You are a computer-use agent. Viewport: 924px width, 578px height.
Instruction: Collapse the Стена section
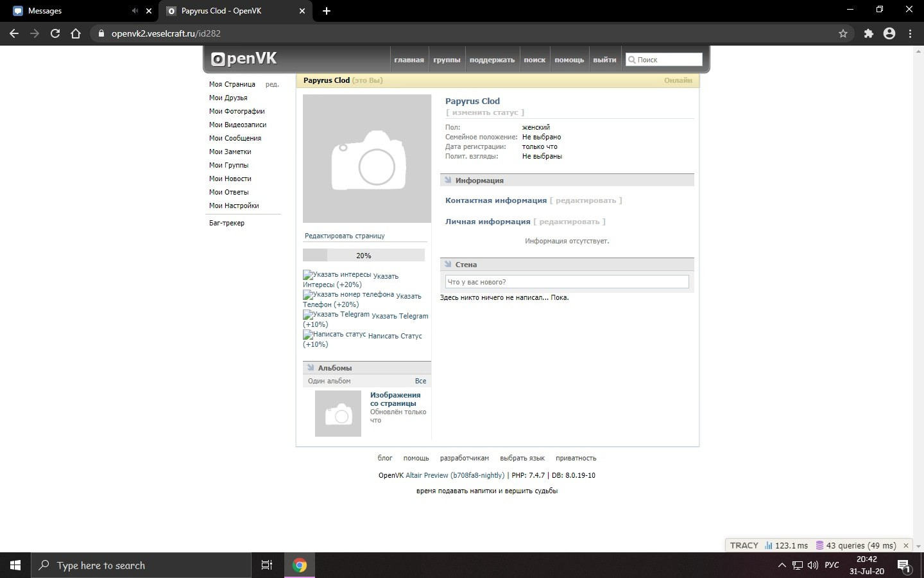pos(448,265)
